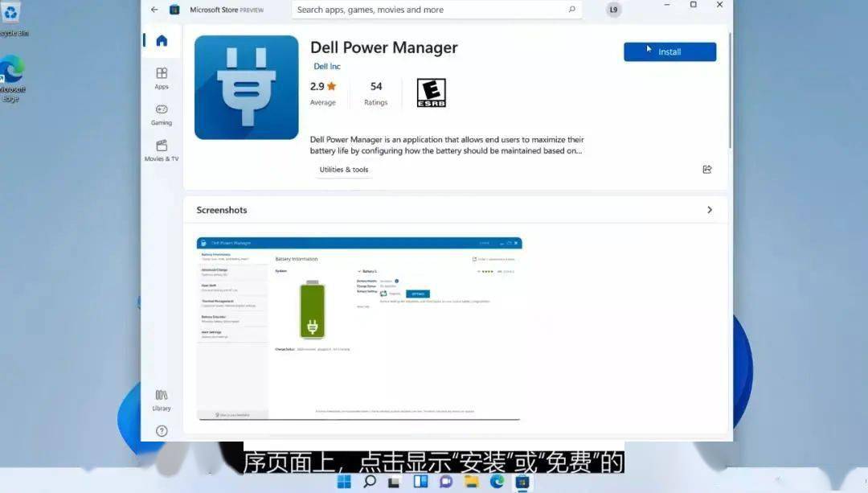Click the Store page vertical scrollbar
Image resolution: width=868 pixels, height=493 pixels.
tap(730, 90)
